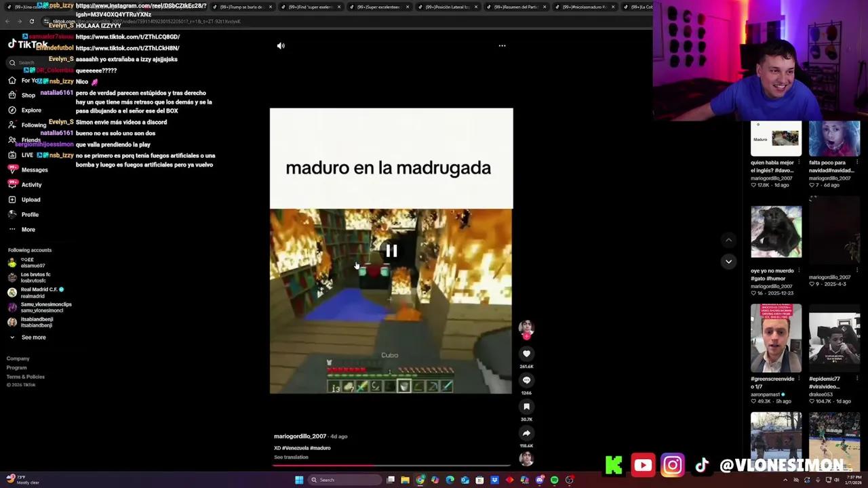Open the spinning sound disc icon
The width and height of the screenshot is (868, 488).
(x=526, y=459)
